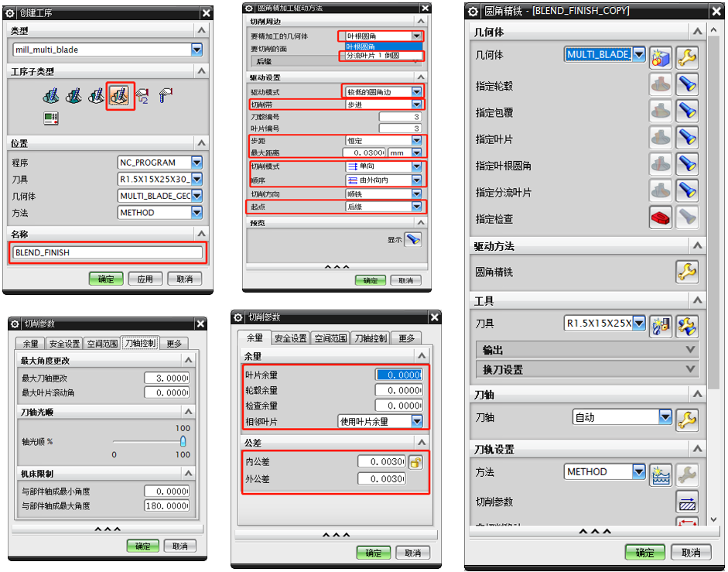The image size is (728, 572).
Task: Click 确定 in 余量 切削参数 dialog
Action: coord(374,553)
